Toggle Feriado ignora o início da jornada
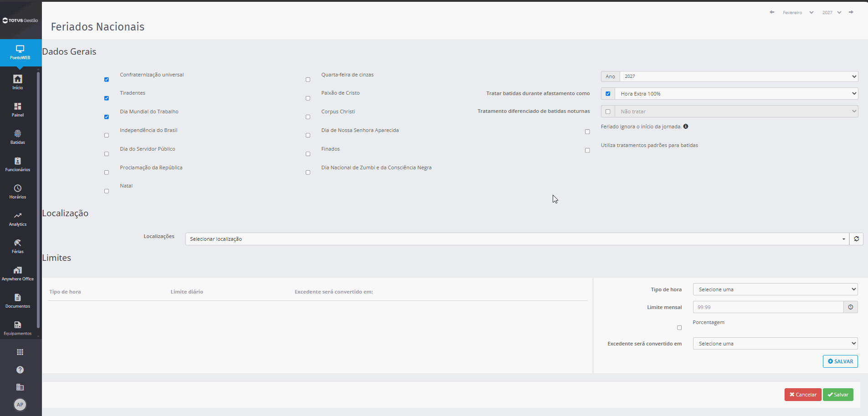868x416 pixels. (x=587, y=132)
